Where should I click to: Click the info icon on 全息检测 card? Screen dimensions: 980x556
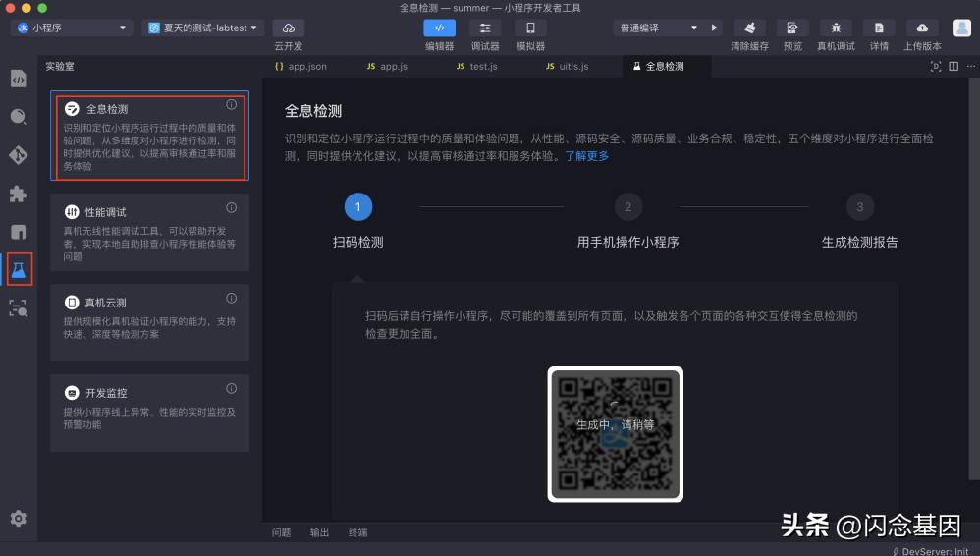(231, 104)
